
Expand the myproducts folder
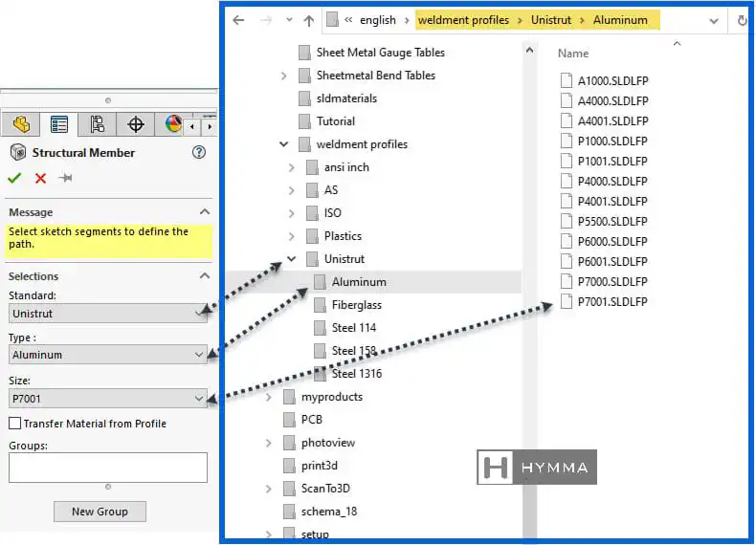click(x=269, y=397)
